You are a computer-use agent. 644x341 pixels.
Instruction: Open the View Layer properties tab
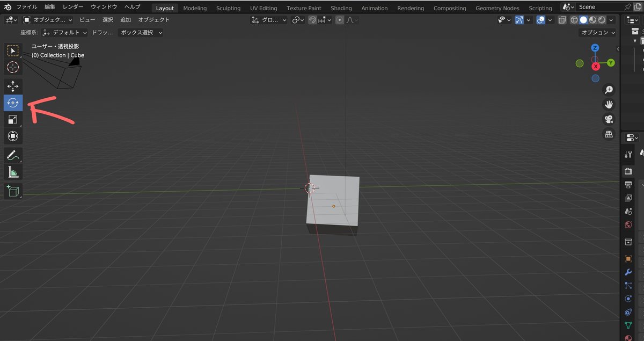(628, 198)
